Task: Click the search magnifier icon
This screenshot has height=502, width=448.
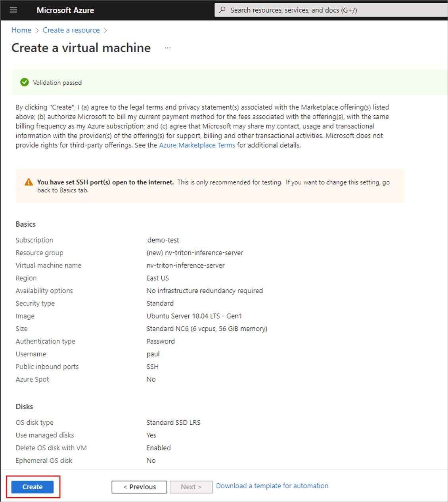Action: coord(222,10)
